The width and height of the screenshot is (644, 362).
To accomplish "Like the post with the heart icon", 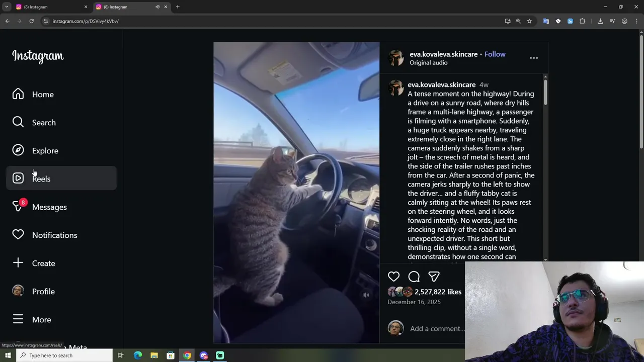I will pos(393,277).
